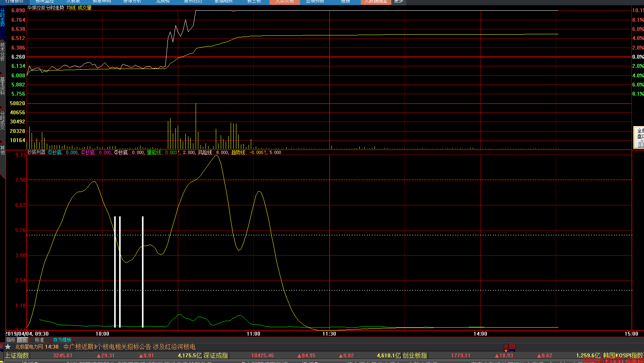Select the 上证指数 index label
This screenshot has height=363, width=644.
click(x=17, y=355)
